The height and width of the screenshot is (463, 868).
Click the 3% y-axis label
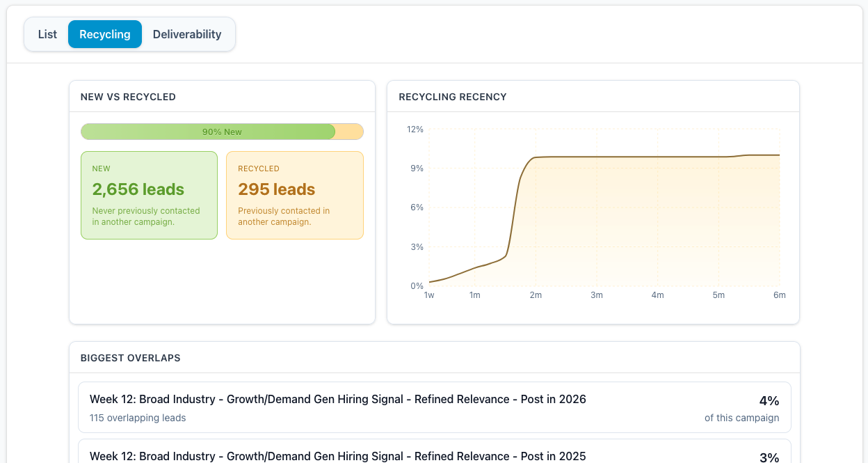pos(417,247)
